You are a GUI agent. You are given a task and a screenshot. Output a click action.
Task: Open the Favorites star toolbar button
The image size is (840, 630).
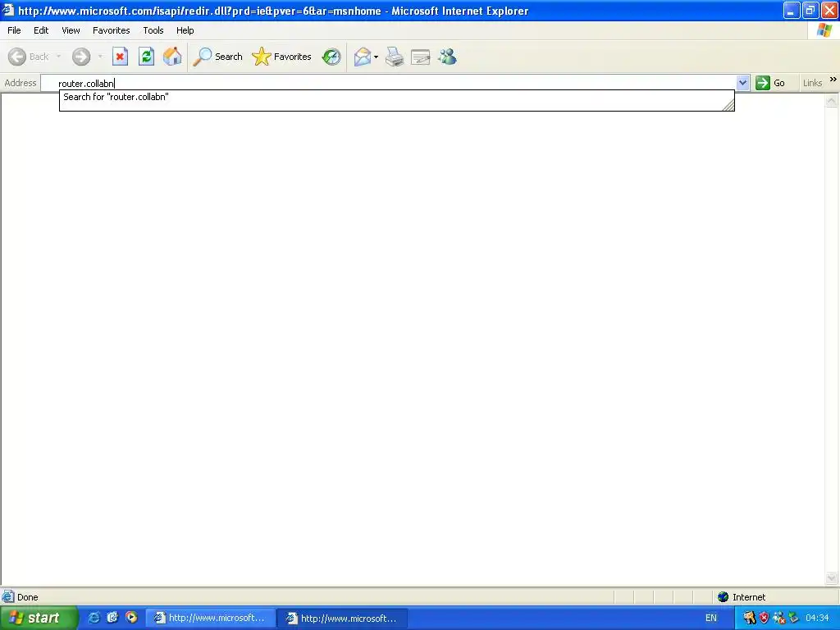(x=282, y=57)
